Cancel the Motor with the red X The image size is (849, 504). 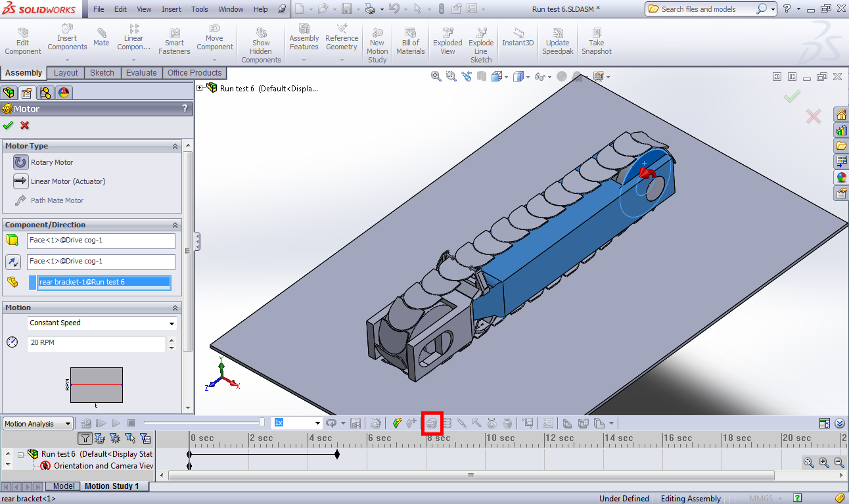point(25,126)
